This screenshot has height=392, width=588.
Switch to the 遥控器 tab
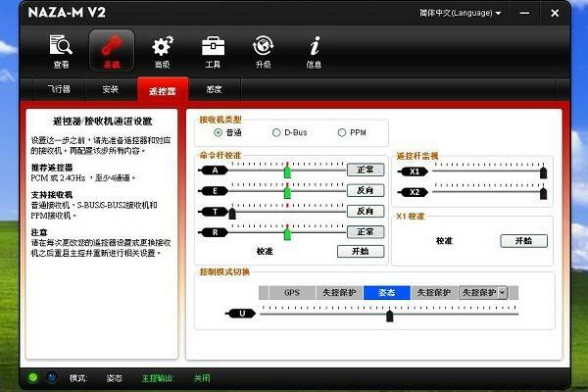click(163, 90)
